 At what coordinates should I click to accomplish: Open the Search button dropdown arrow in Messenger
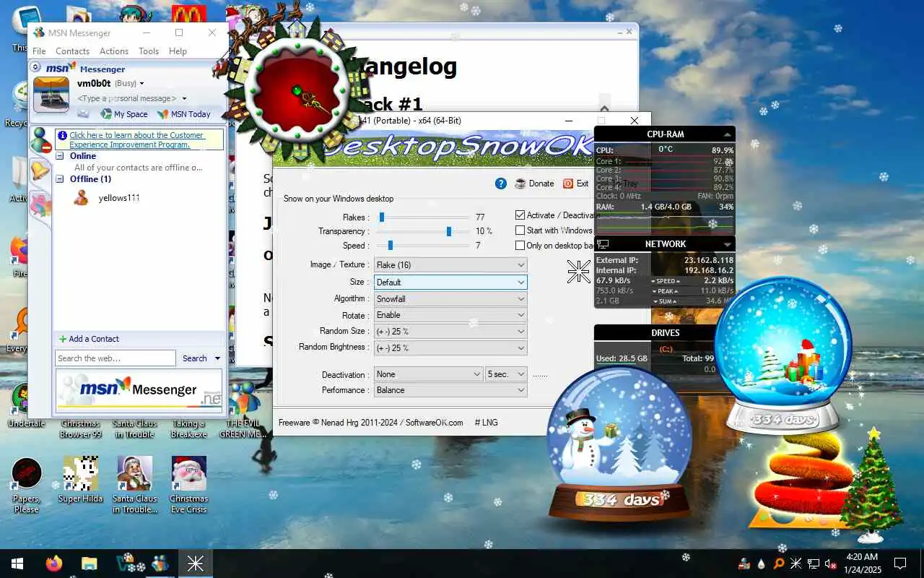tap(217, 358)
